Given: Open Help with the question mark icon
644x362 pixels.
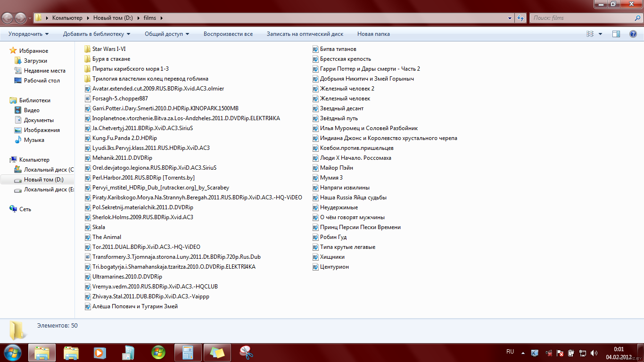Looking at the screenshot, I should point(633,34).
